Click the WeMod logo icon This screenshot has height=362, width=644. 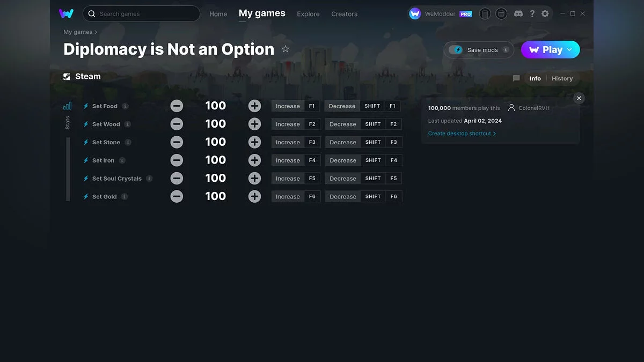coord(66,13)
